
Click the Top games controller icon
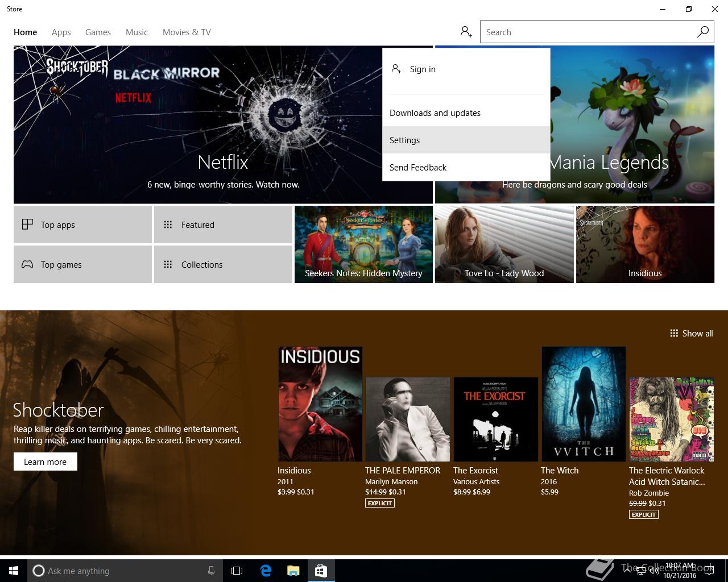point(27,264)
